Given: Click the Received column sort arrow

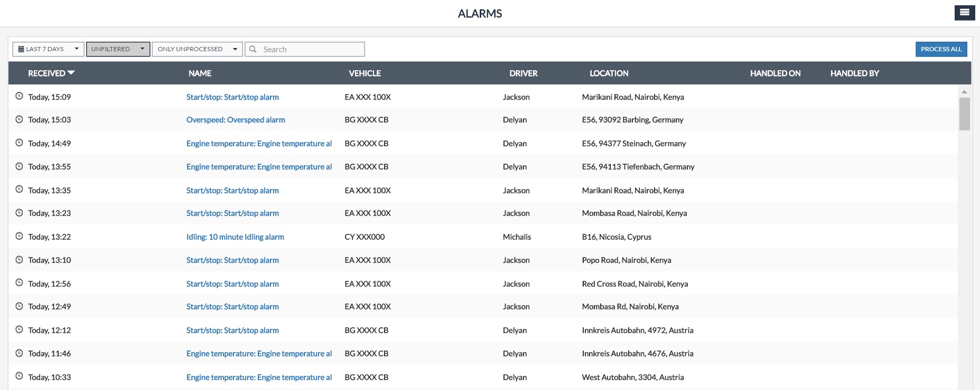Looking at the screenshot, I should click(x=71, y=73).
